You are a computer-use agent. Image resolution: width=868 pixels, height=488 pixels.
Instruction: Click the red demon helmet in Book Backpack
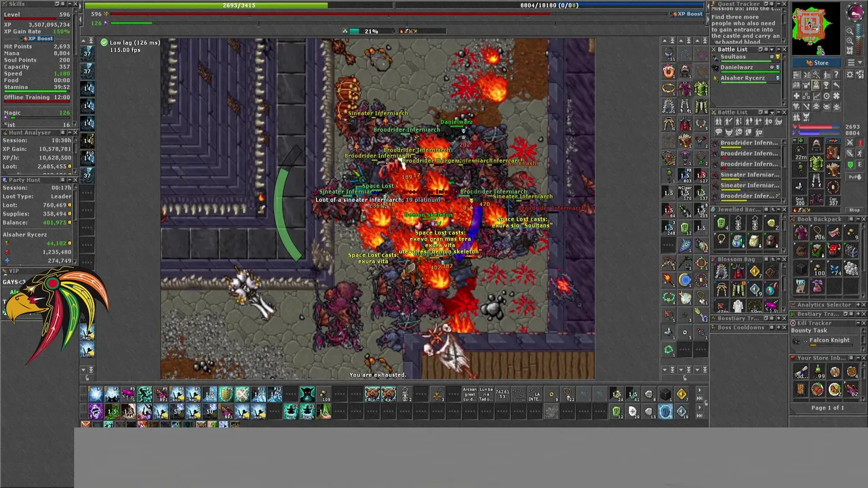(834, 250)
